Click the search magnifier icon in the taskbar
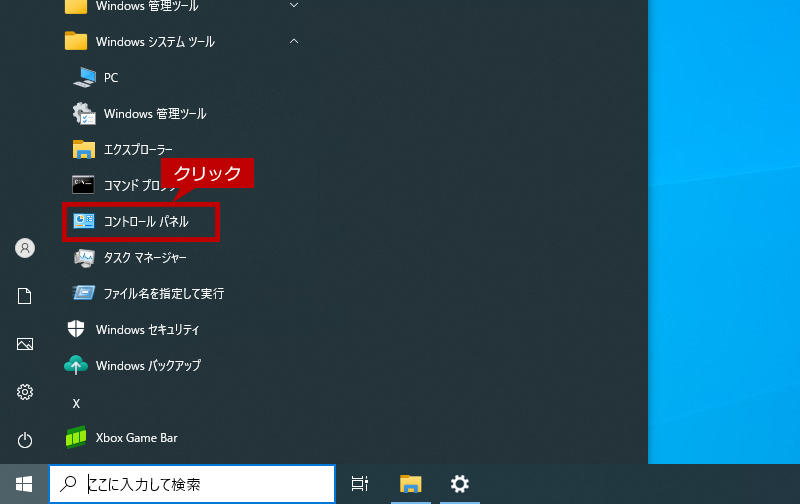Image resolution: width=800 pixels, height=504 pixels. pyautogui.click(x=68, y=484)
